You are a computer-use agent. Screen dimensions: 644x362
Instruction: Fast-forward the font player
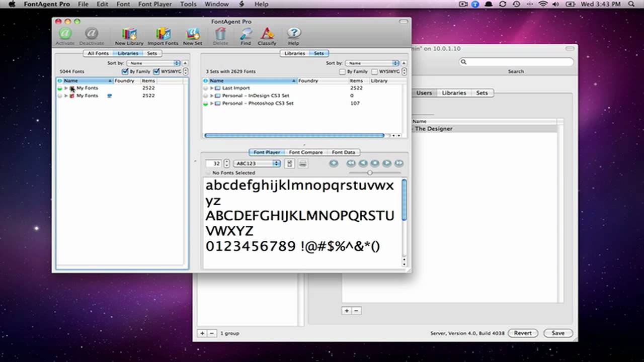tap(399, 163)
